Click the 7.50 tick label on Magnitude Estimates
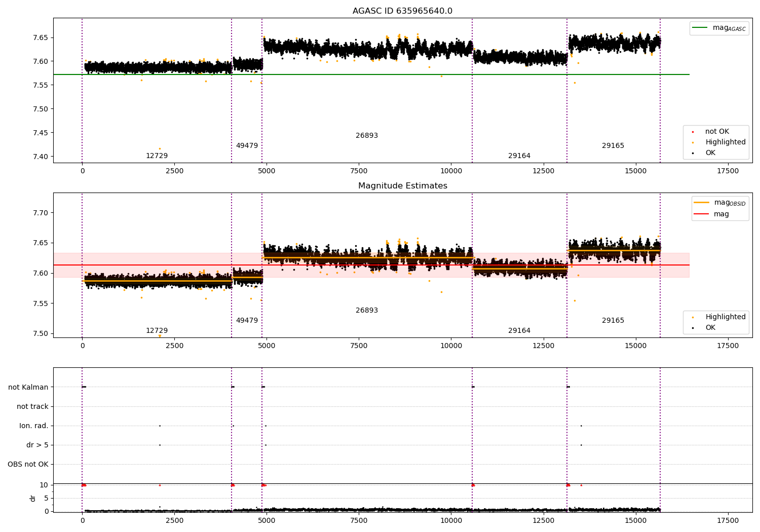Viewport: 760px width, 532px height. click(x=41, y=334)
